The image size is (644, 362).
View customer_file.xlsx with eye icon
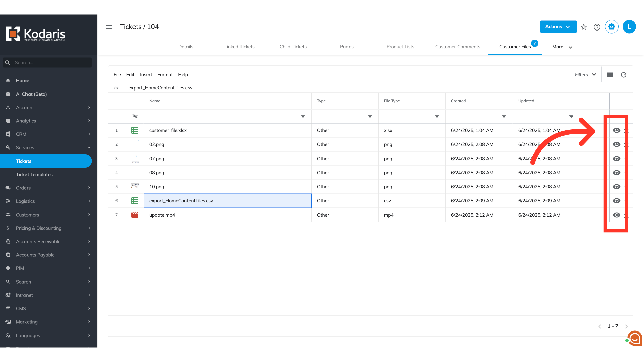[616, 130]
